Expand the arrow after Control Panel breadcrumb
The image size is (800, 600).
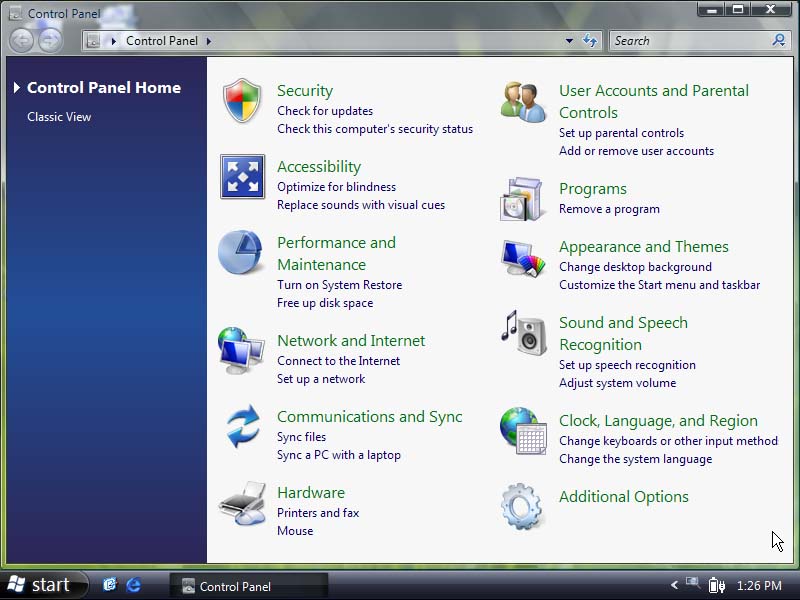pyautogui.click(x=208, y=41)
